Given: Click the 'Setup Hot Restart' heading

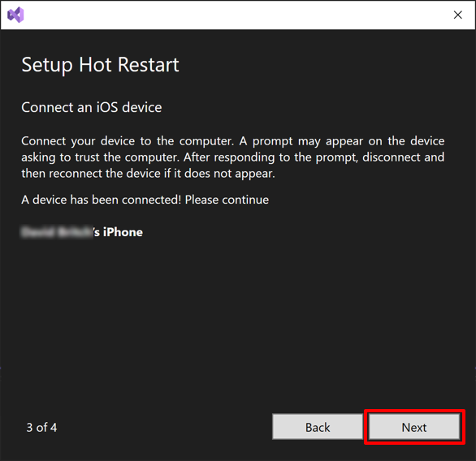Looking at the screenshot, I should pos(100,65).
